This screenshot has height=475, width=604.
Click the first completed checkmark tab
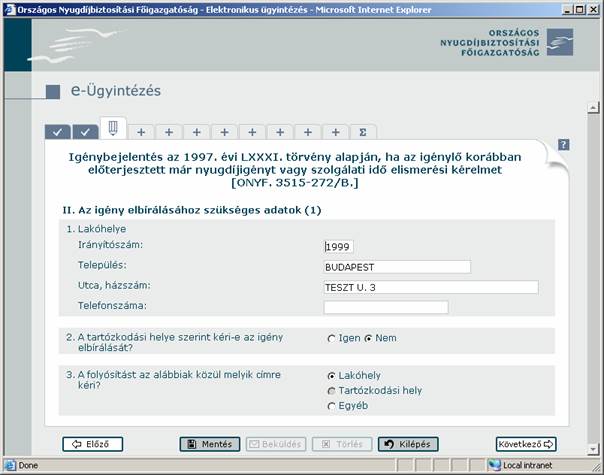58,132
